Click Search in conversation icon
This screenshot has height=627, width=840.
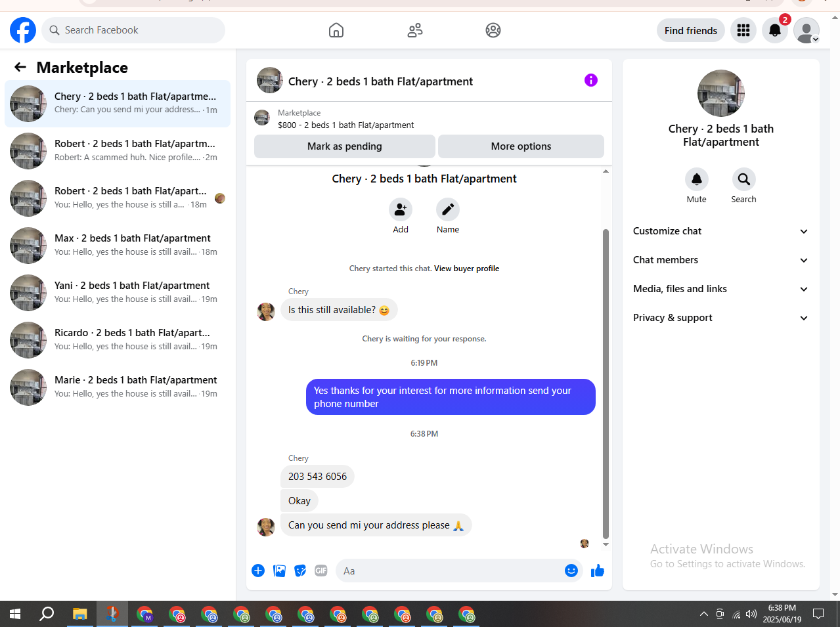point(744,179)
